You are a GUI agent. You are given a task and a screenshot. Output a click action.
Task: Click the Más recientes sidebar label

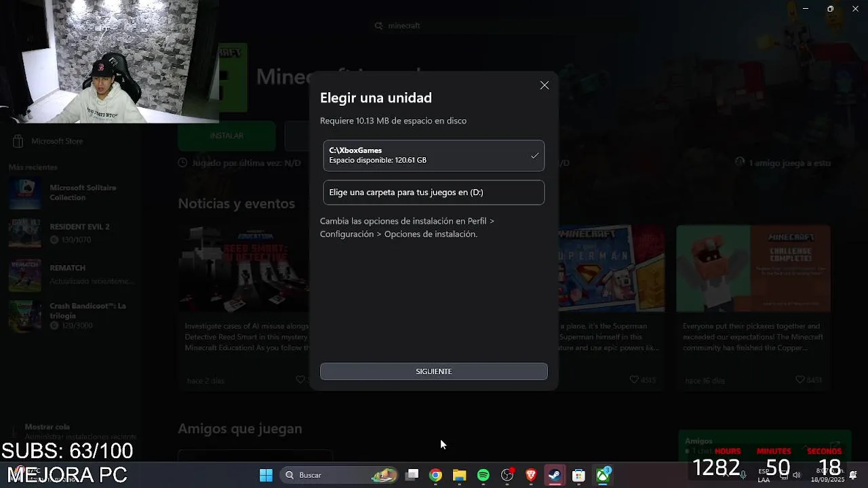point(33,167)
